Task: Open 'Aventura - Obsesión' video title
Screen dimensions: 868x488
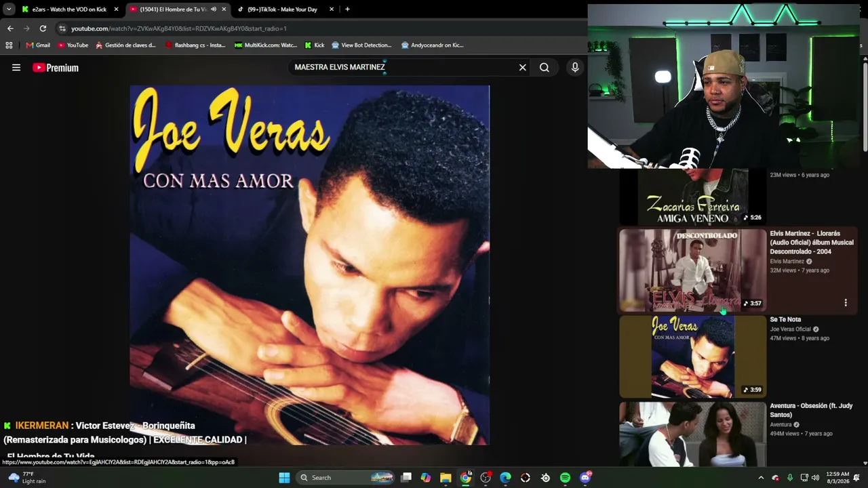Action: point(811,410)
